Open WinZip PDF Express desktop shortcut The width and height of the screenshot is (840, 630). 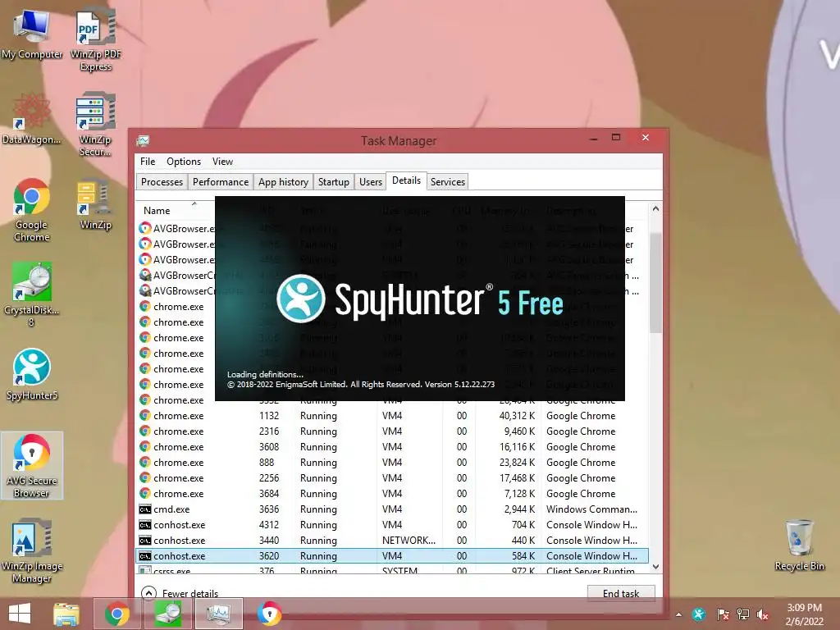coord(96,41)
